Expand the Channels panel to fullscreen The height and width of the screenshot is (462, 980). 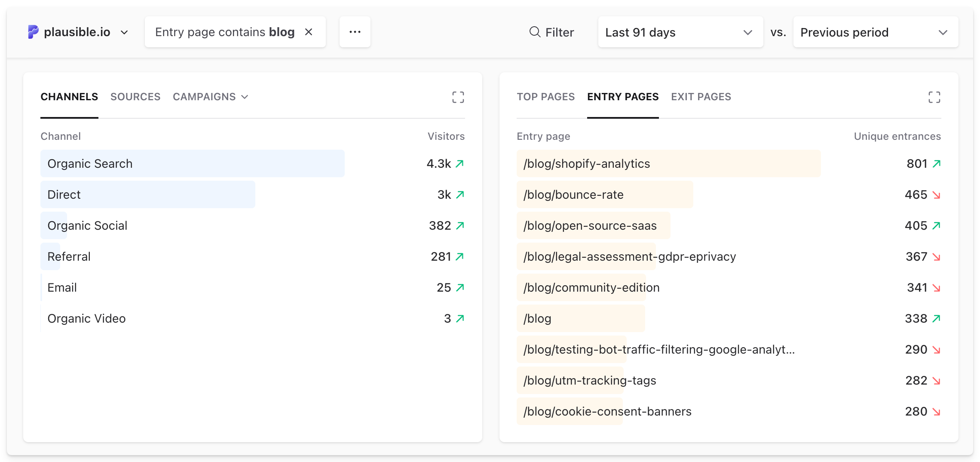click(x=458, y=97)
